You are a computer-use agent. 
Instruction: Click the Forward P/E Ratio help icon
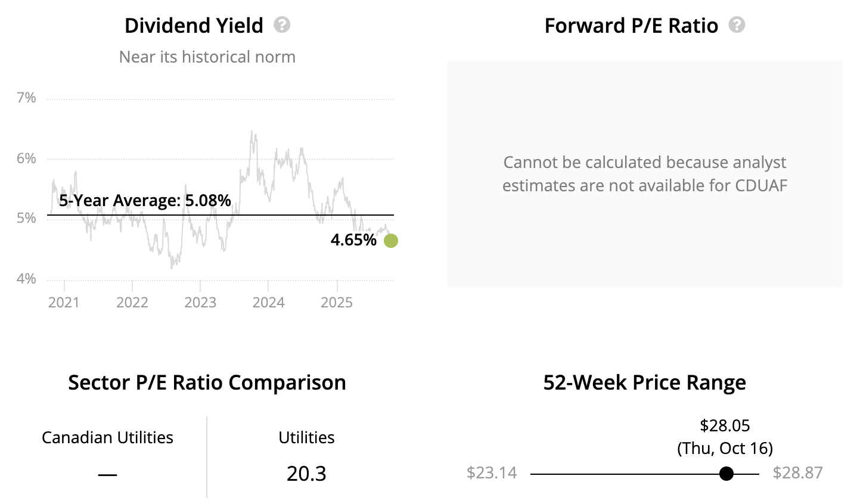(737, 25)
